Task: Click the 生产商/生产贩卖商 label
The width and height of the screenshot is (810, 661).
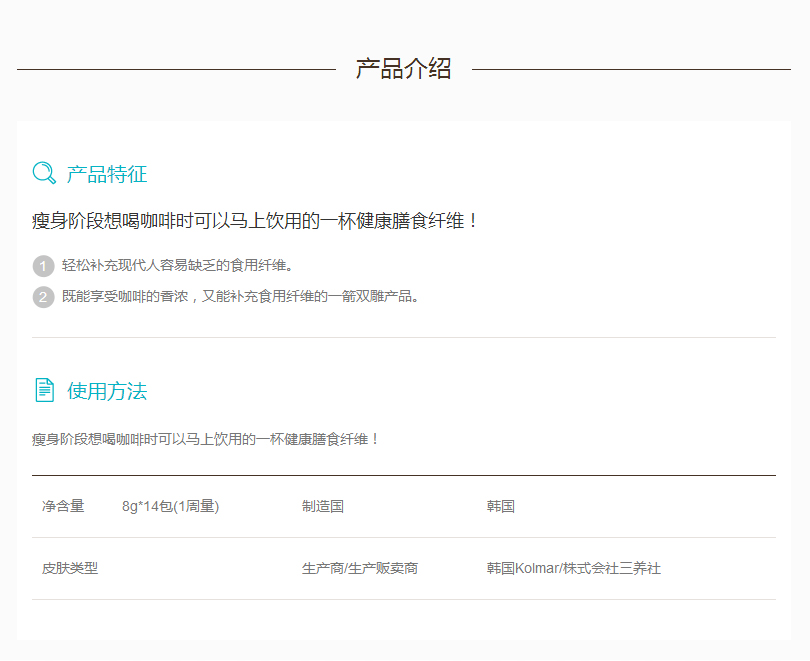Action: click(x=360, y=569)
